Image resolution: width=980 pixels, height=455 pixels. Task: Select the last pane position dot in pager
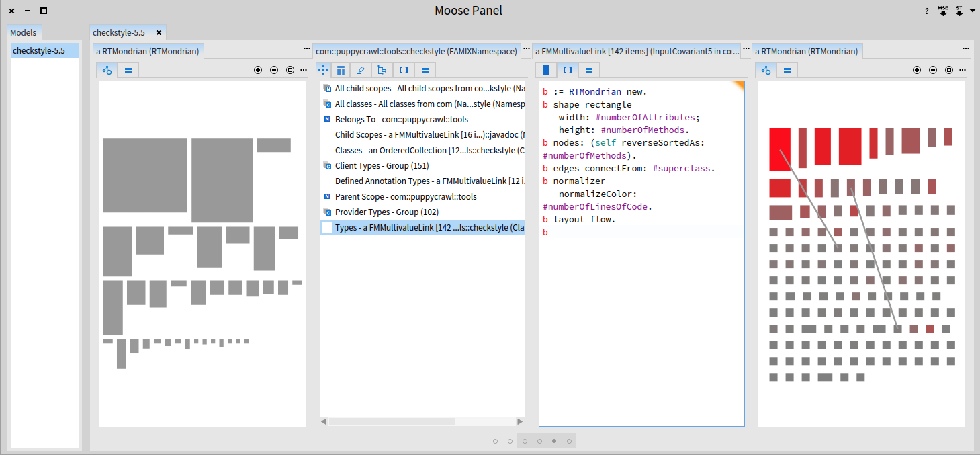point(569,441)
